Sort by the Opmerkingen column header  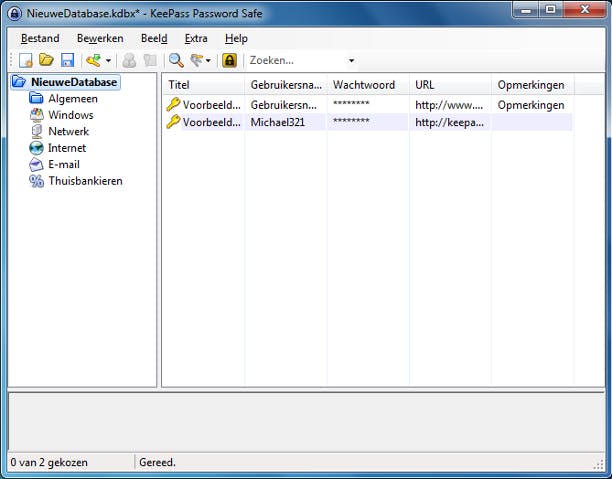533,85
